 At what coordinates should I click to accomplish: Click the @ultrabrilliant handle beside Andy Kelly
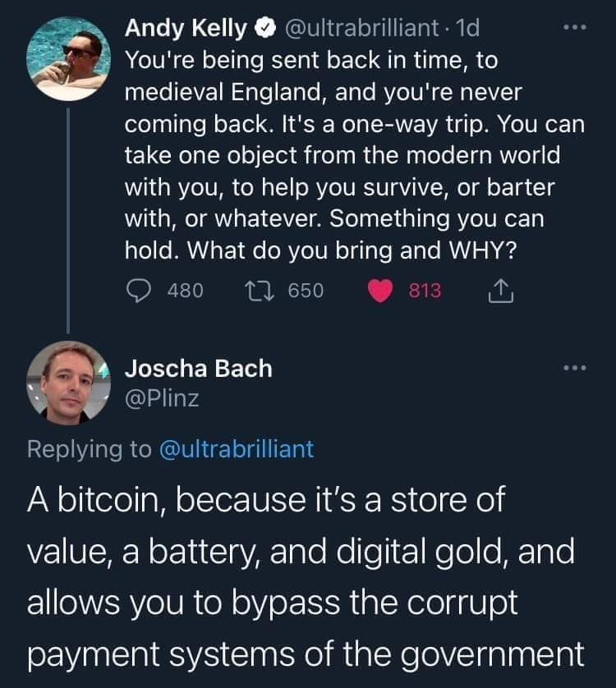pyautogui.click(x=361, y=28)
